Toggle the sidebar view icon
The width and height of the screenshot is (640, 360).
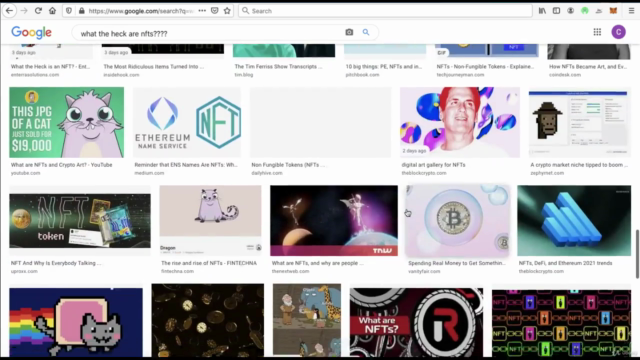tap(556, 11)
